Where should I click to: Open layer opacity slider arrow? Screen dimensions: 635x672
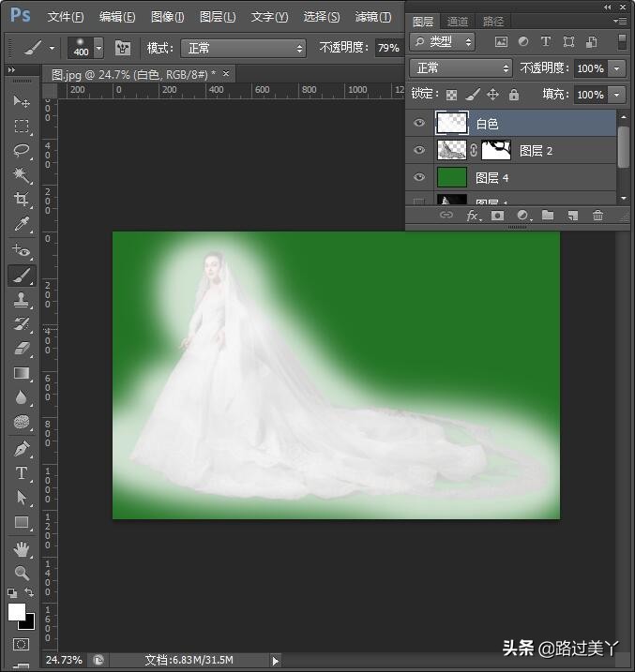[x=617, y=68]
